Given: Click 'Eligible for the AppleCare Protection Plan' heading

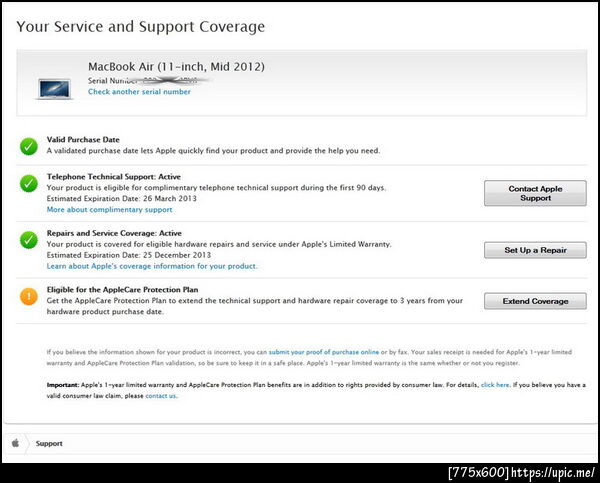Looking at the screenshot, I should coord(122,289).
